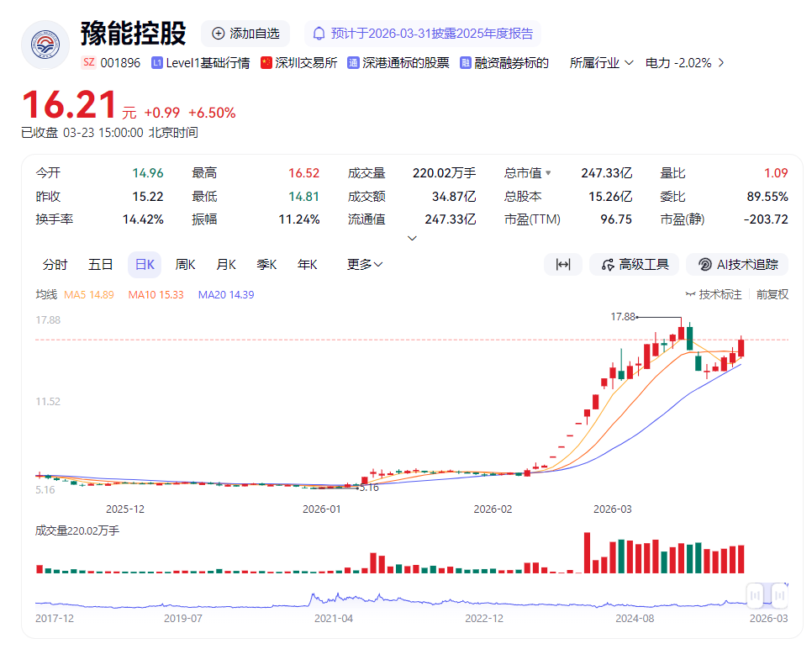Click the MA20 14.39 indicator
This screenshot has height=649, width=812.
coord(226,295)
